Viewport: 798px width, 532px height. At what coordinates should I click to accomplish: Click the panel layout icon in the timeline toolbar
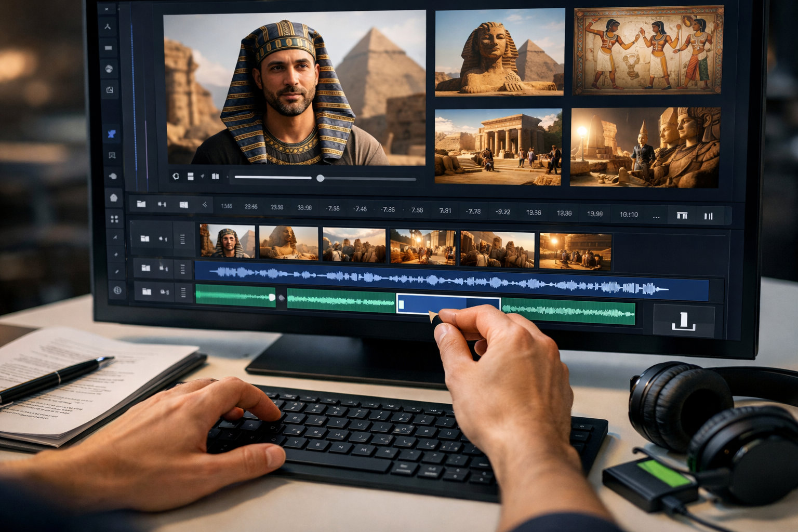pyautogui.click(x=183, y=205)
